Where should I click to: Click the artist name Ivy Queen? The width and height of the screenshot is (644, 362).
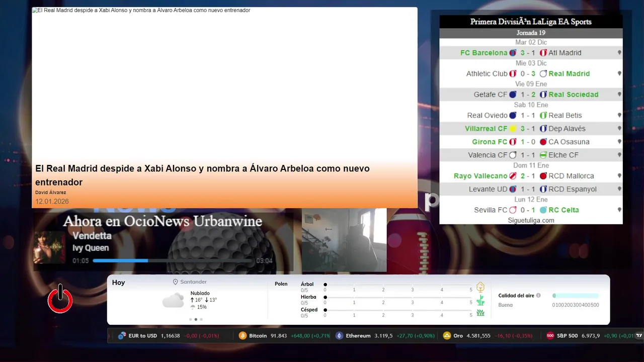[x=91, y=247]
